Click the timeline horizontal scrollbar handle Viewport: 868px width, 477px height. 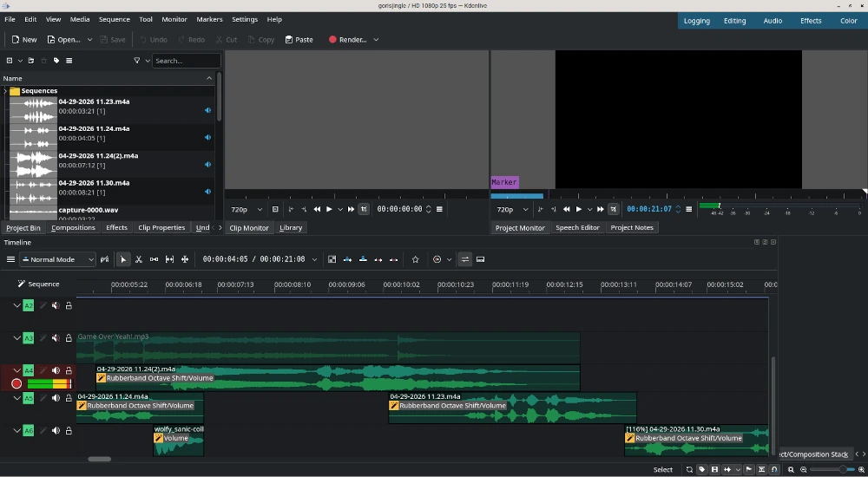coord(100,459)
